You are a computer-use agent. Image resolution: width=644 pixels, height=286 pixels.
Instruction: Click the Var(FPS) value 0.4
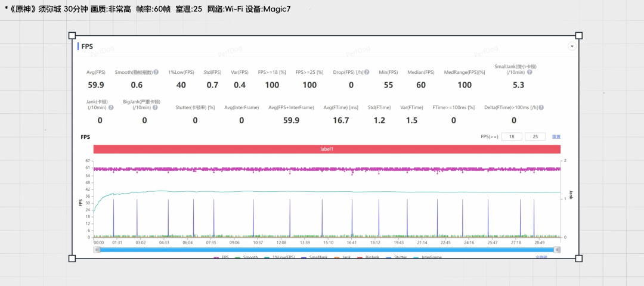[240, 85]
